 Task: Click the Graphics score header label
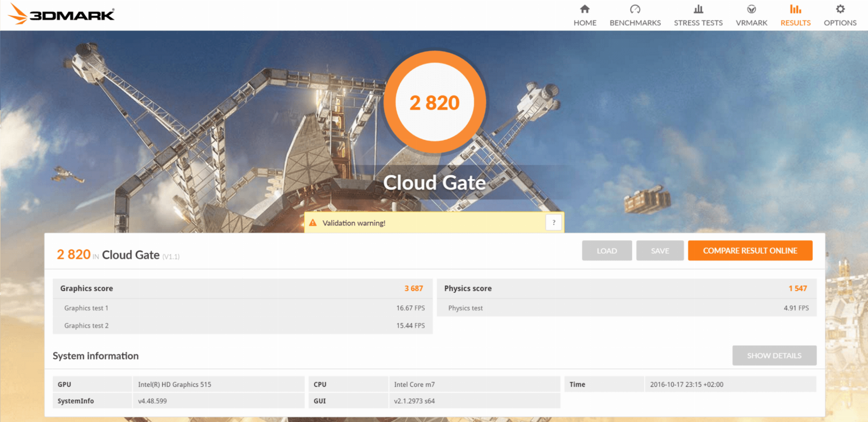coord(87,289)
